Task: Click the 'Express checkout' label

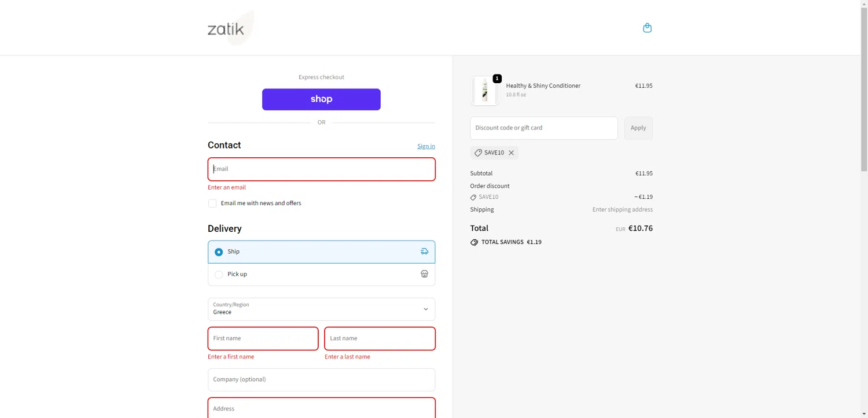Action: coord(321,77)
